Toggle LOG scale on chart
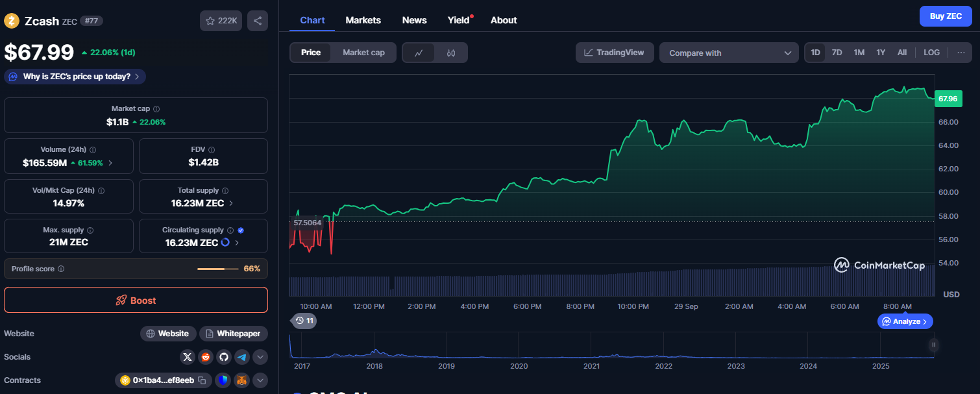The image size is (980, 394). point(931,53)
